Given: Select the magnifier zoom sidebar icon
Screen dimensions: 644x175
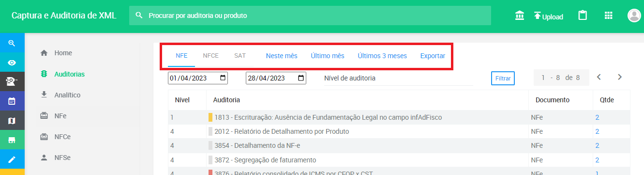Looking at the screenshot, I should coord(12,43).
